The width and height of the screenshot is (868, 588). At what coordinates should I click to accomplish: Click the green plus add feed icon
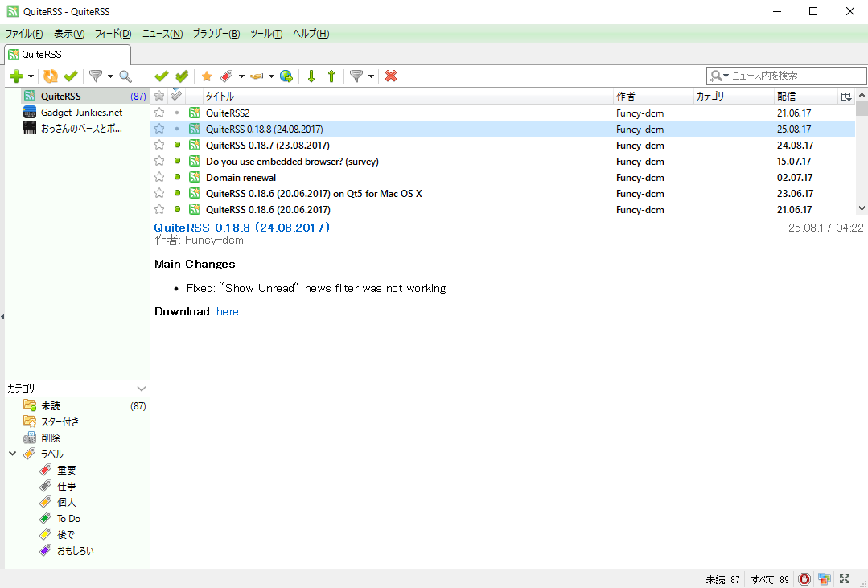point(17,76)
